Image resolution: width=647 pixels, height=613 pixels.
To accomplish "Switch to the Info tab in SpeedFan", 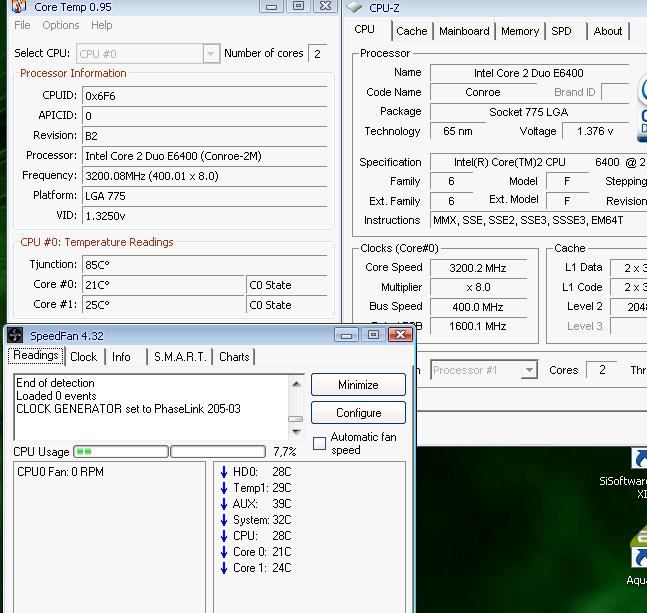I will click(x=121, y=357).
